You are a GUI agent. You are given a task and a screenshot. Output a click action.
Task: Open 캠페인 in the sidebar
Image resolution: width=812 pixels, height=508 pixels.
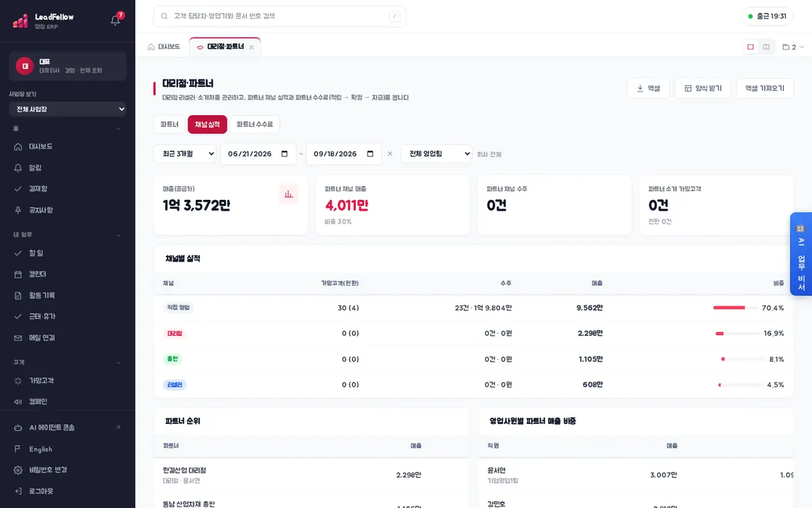pyautogui.click(x=68, y=402)
